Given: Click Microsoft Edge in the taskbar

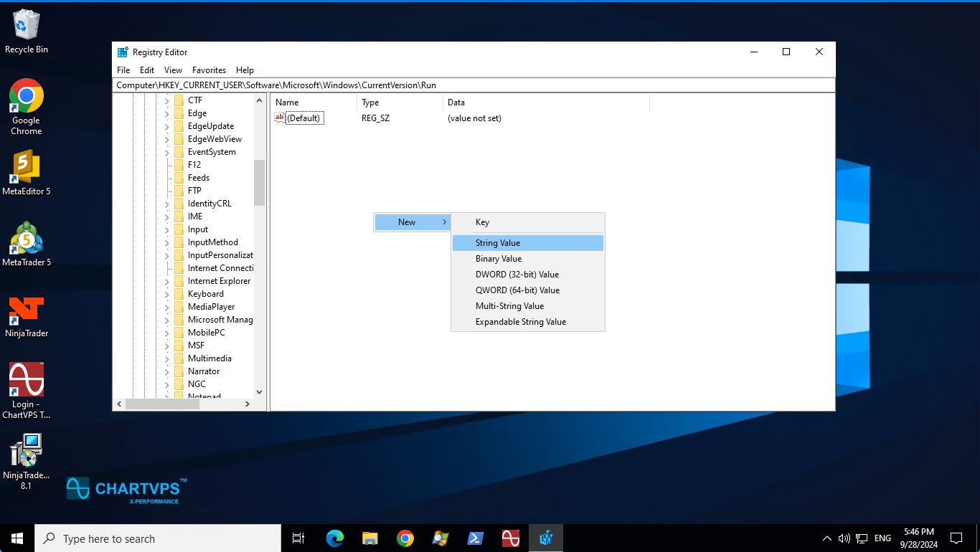Looking at the screenshot, I should [x=335, y=538].
